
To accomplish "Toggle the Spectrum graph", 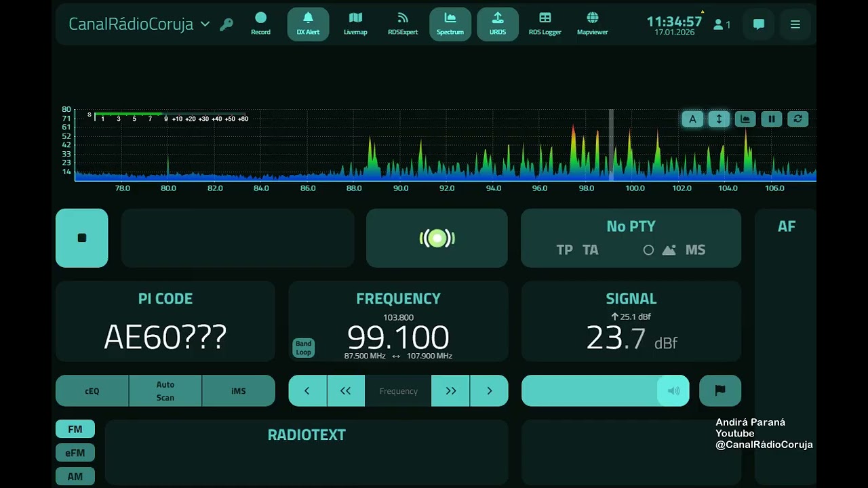I will pyautogui.click(x=450, y=24).
